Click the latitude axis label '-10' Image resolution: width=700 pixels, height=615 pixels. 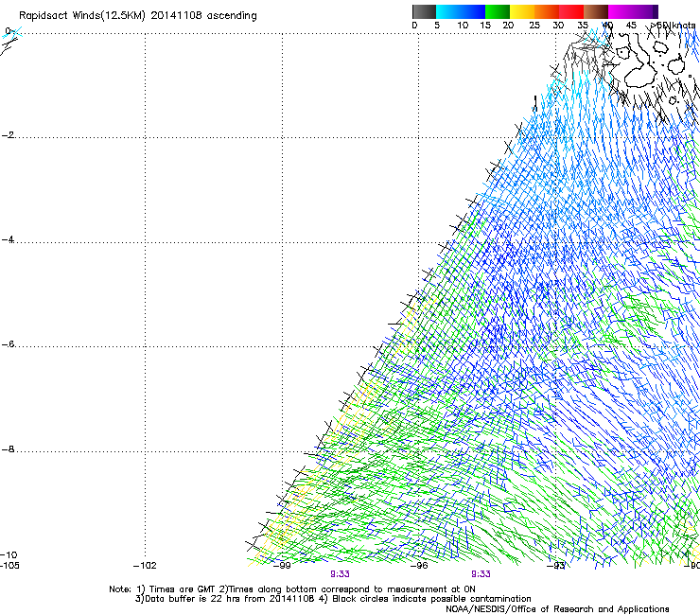click(9, 554)
